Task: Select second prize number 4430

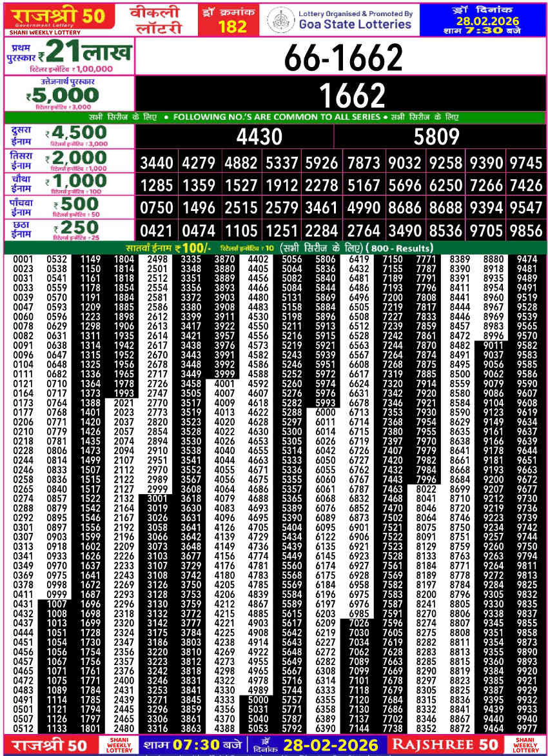Action: coord(259,136)
